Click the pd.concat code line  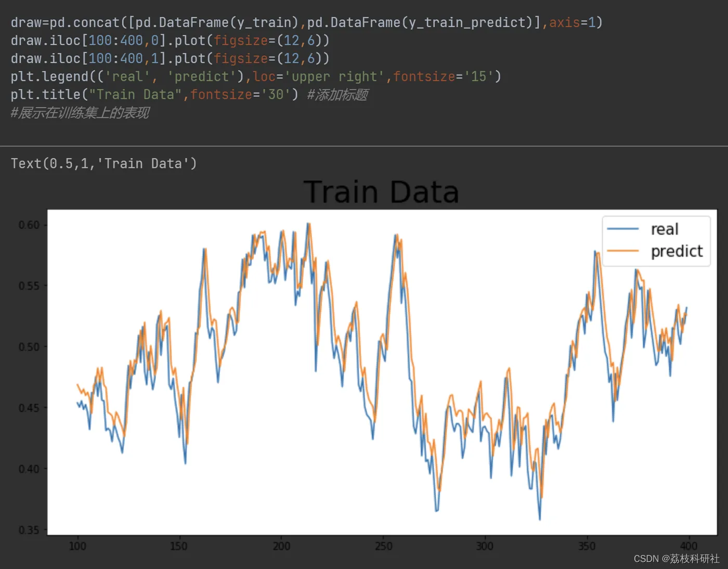pos(306,22)
